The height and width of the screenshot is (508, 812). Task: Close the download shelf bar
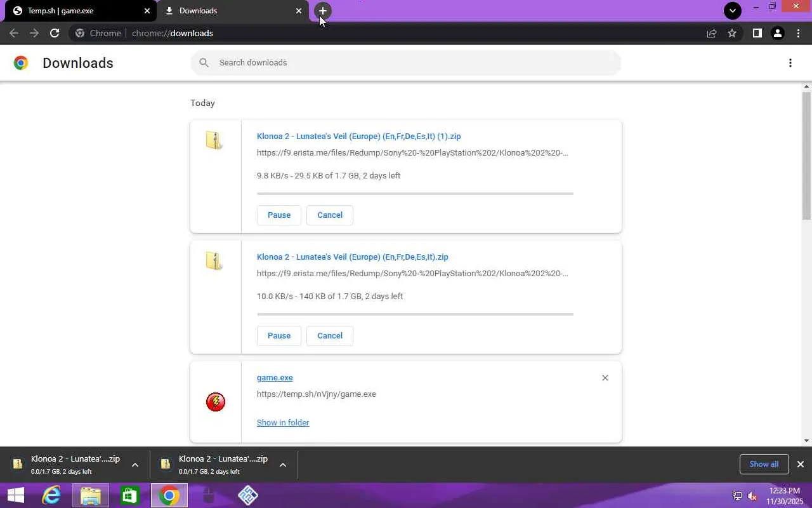(x=801, y=464)
